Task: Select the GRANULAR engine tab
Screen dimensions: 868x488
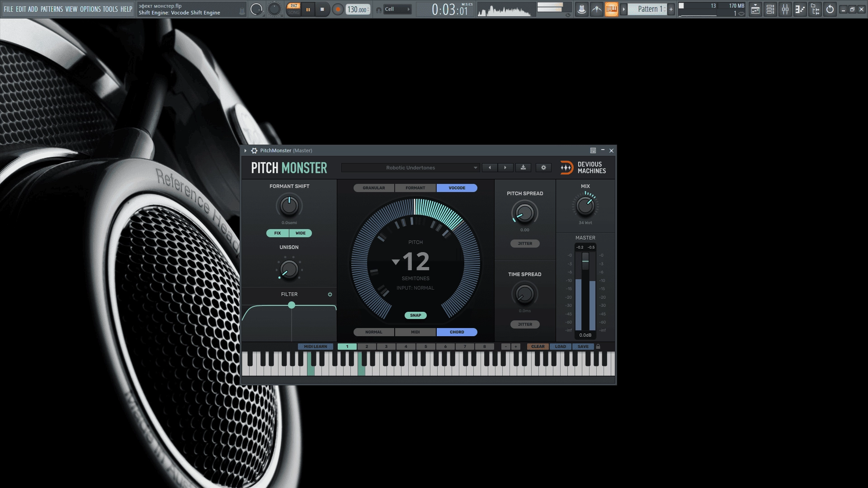Action: click(374, 188)
